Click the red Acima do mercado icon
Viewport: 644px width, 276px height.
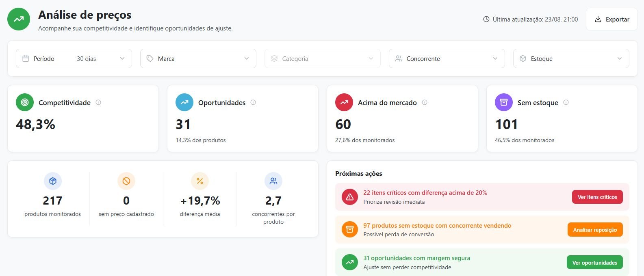(344, 102)
